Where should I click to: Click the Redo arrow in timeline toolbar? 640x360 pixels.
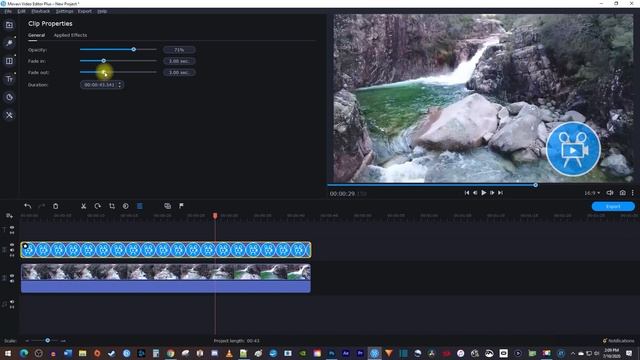(x=41, y=206)
